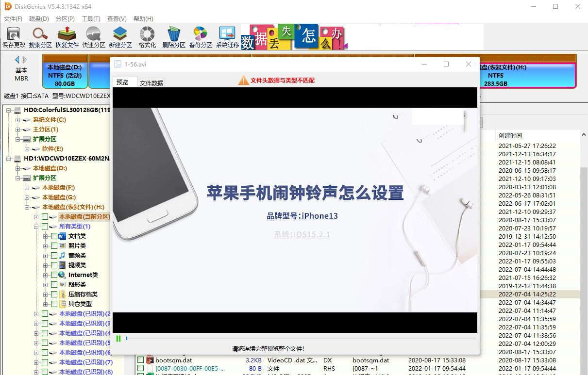Collapse the 所有类型(1) tree node

click(x=36, y=227)
